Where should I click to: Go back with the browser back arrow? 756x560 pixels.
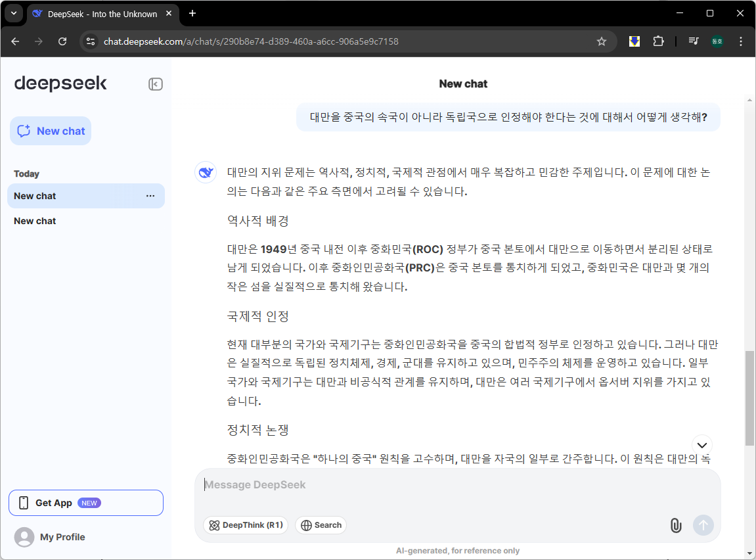pos(15,41)
